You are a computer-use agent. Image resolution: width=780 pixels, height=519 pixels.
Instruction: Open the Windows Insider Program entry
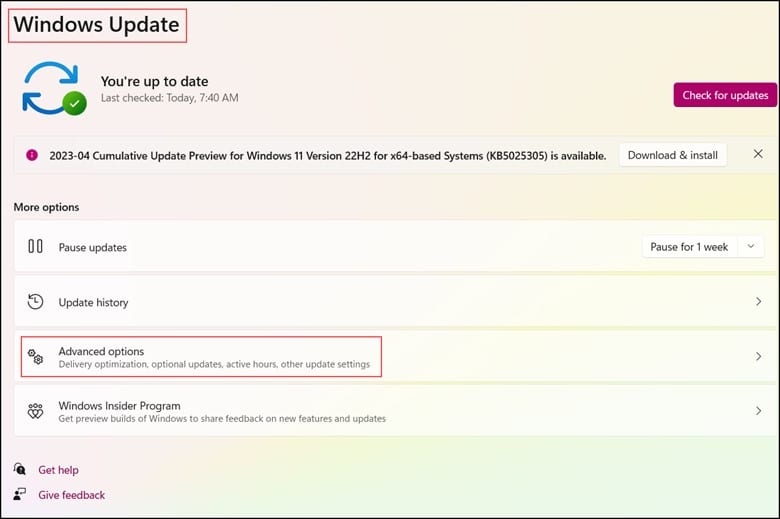(396, 411)
